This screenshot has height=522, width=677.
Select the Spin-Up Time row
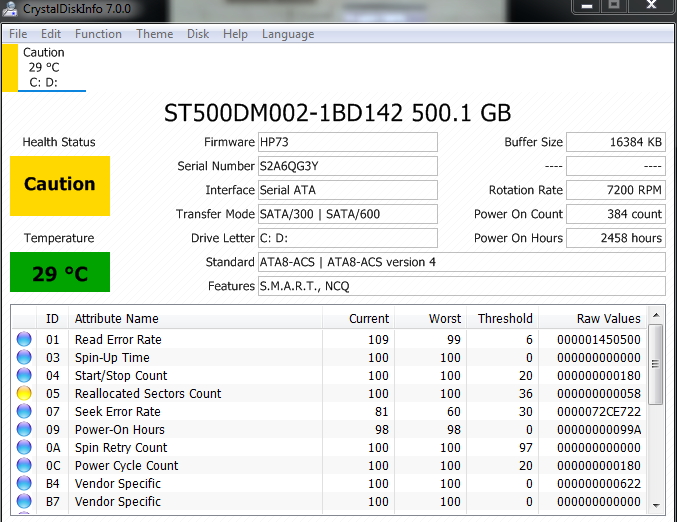(x=329, y=357)
